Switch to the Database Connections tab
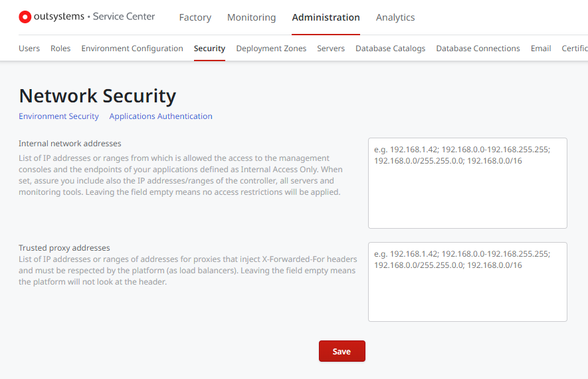This screenshot has width=588, height=379. coord(478,49)
